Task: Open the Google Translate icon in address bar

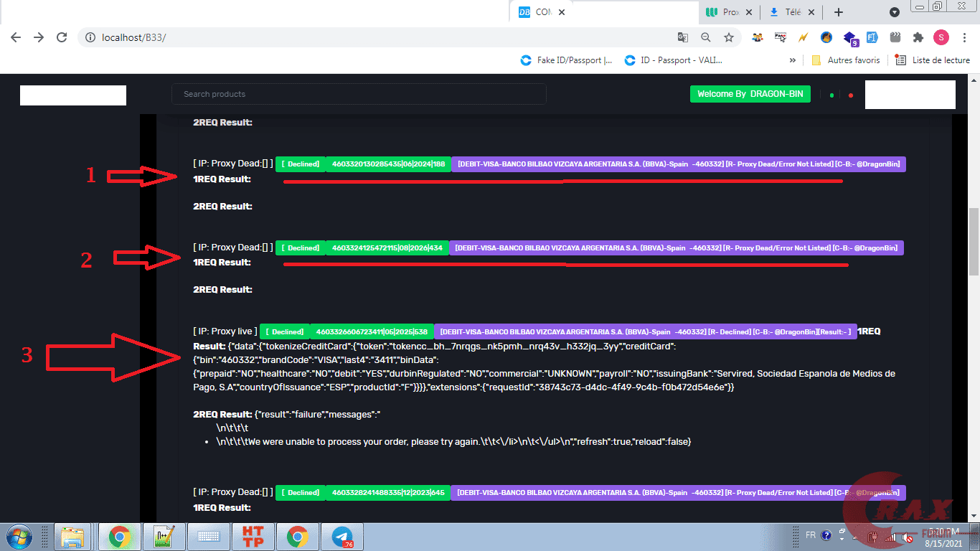Action: (683, 37)
